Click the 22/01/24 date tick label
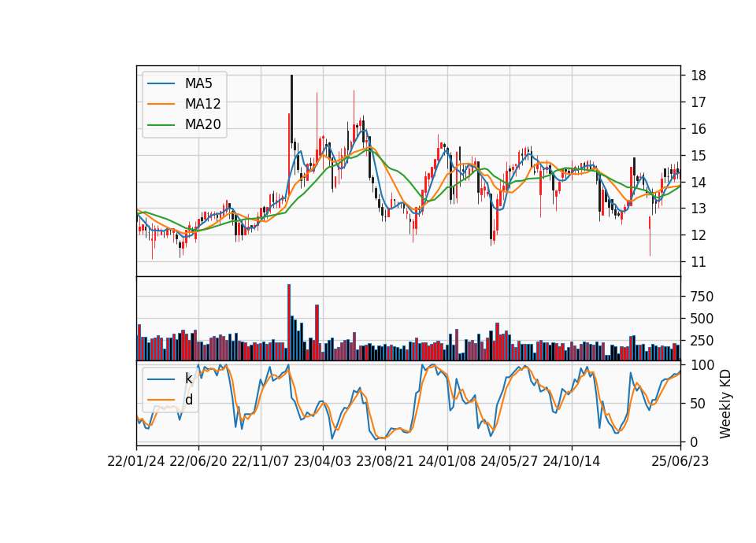This screenshot has width=756, height=543. pyautogui.click(x=136, y=461)
